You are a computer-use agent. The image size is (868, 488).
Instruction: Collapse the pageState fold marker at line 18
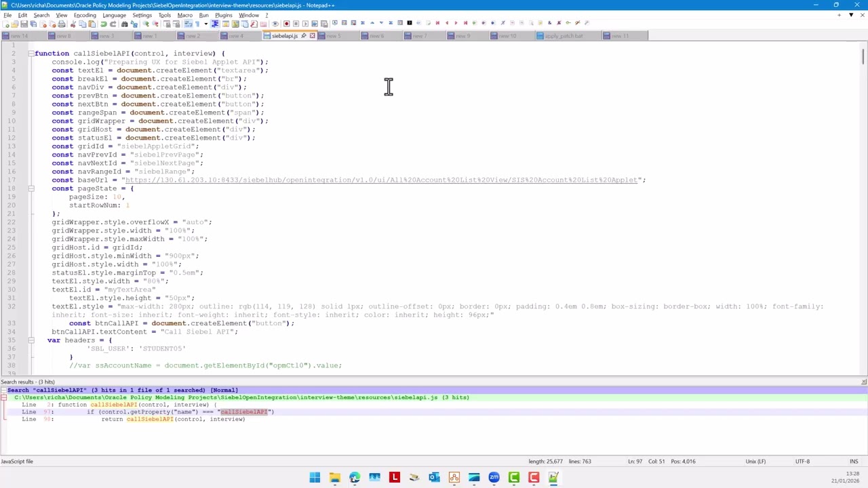coord(31,188)
